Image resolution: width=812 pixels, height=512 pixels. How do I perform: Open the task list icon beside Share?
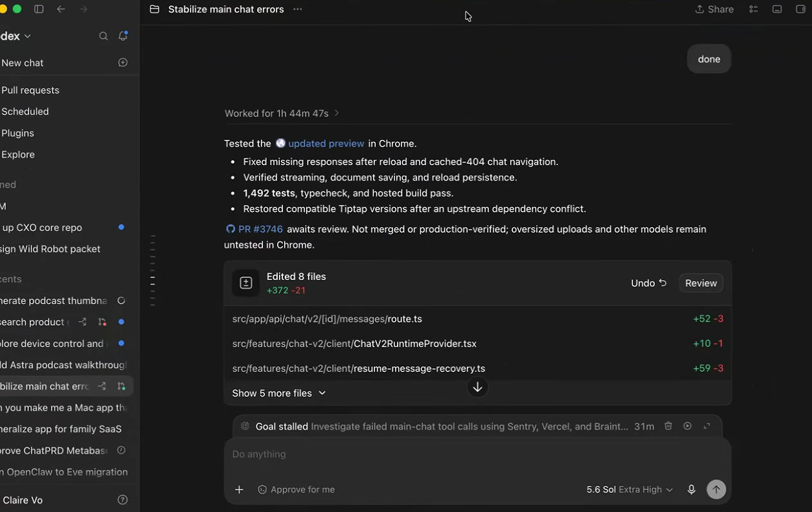coord(753,9)
